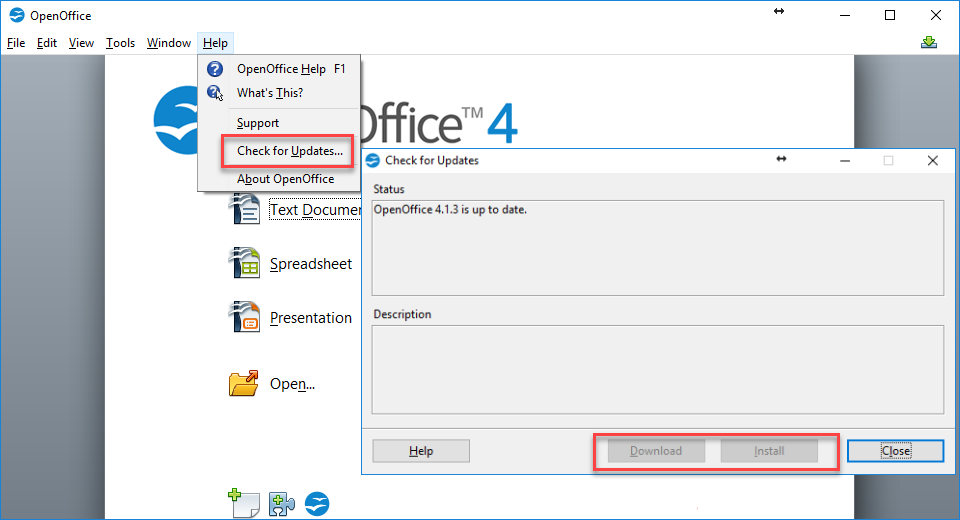Open About OpenOffice from Help menu
The image size is (960, 520).
pyautogui.click(x=280, y=179)
